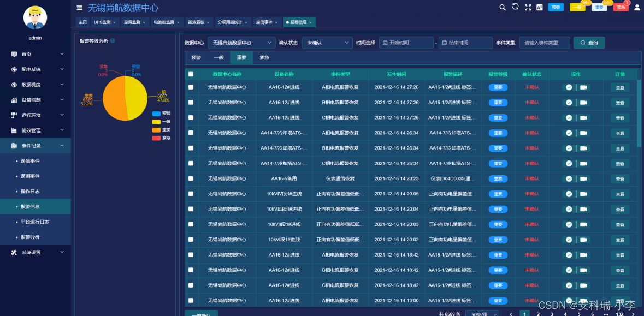Click the yellow 一般 legend swatch

156,122
